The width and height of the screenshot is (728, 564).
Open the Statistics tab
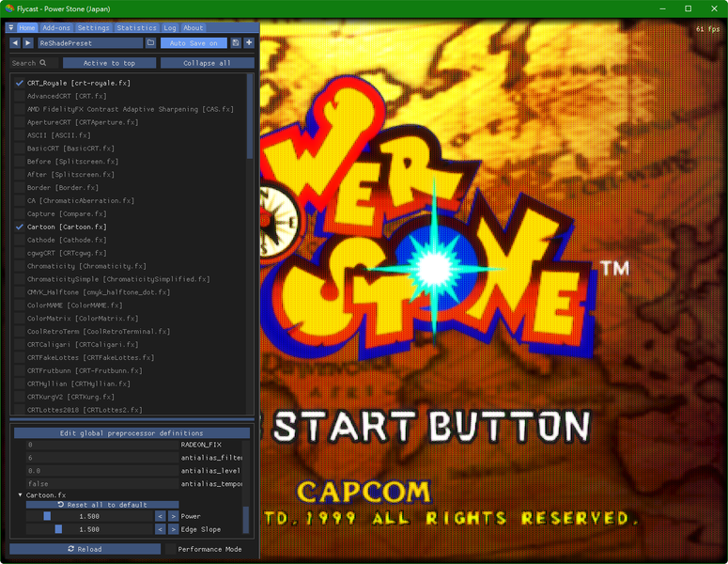(136, 28)
